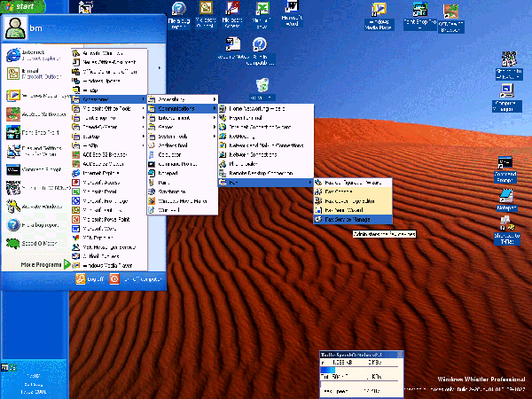532x399 pixels.
Task: Select Run in Compatibility desktop icon
Action: (x=260, y=51)
